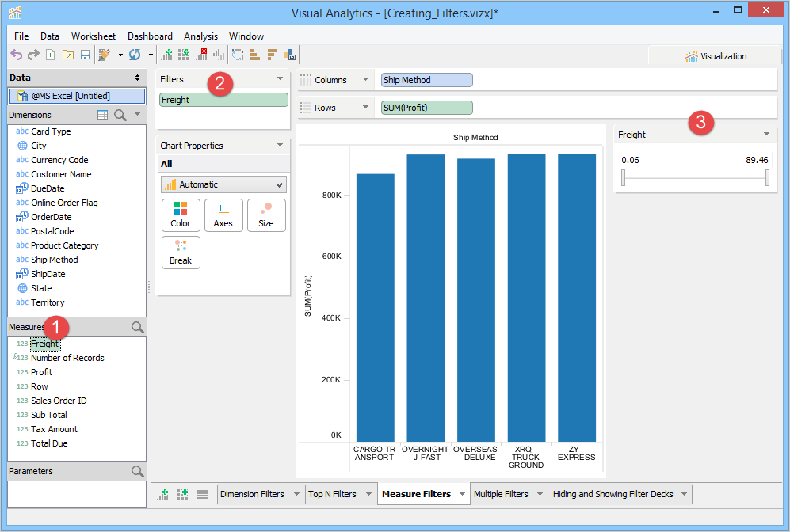Click the Undo arrow in the toolbar
This screenshot has height=532, width=790.
tap(16, 55)
